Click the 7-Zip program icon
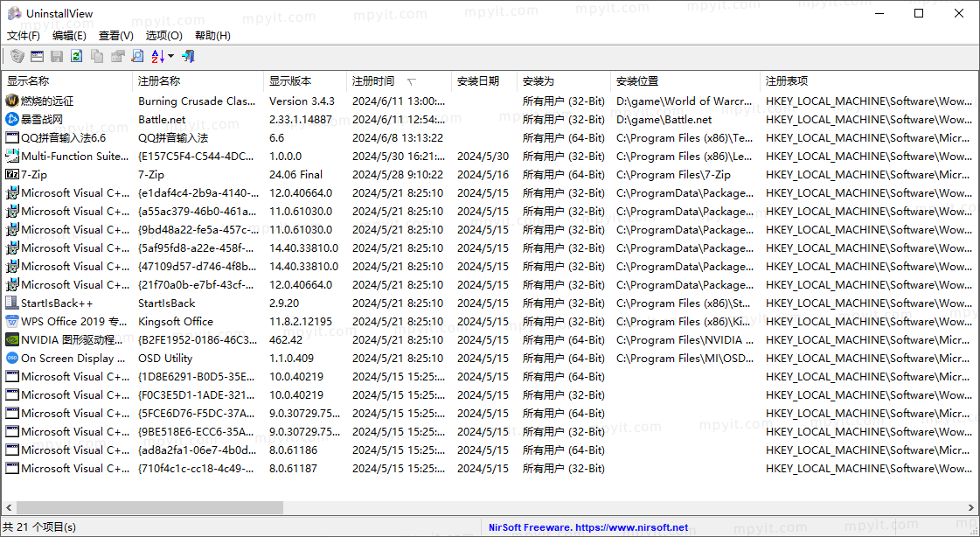Viewport: 980px width, 537px height. [x=12, y=174]
